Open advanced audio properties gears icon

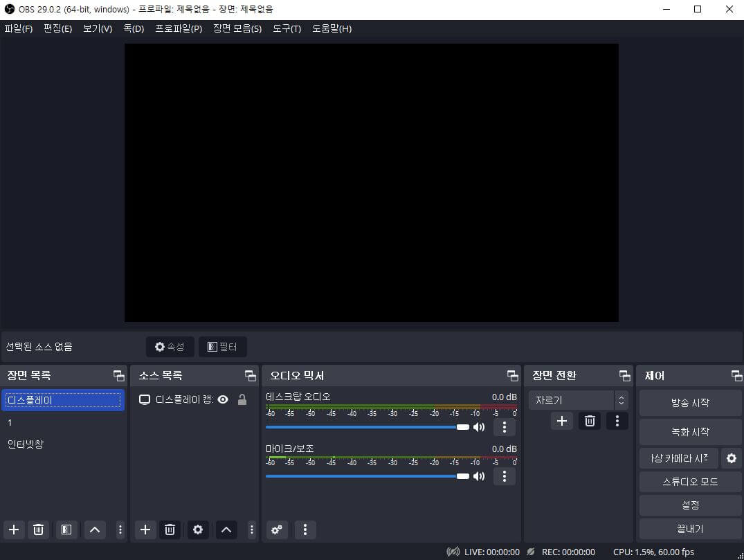tap(277, 530)
